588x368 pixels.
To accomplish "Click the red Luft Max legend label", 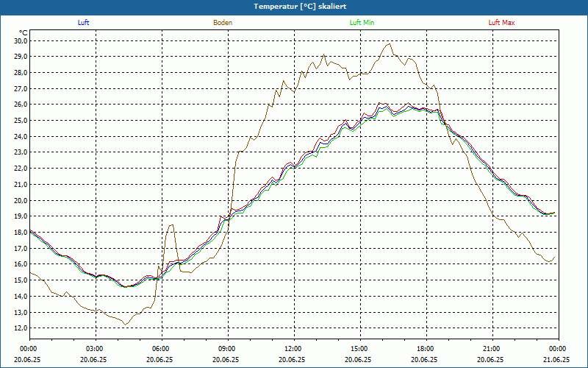I will coord(501,23).
